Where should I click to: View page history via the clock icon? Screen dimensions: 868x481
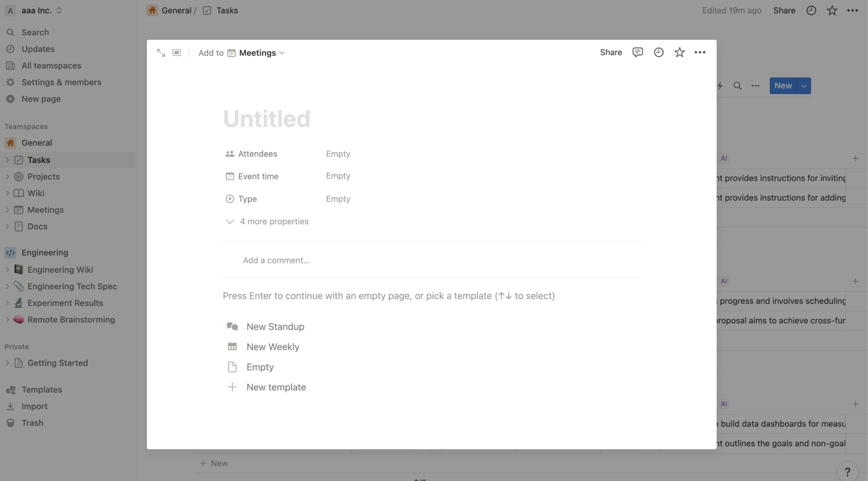tap(658, 52)
